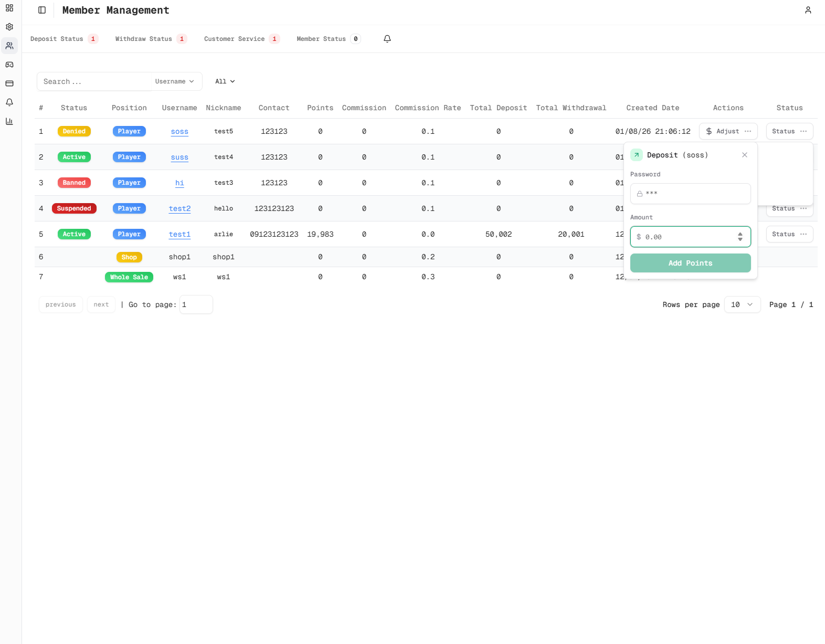Screen dimensions: 825x644
Task: Switch to the Customer Service tab
Action: pyautogui.click(x=241, y=39)
